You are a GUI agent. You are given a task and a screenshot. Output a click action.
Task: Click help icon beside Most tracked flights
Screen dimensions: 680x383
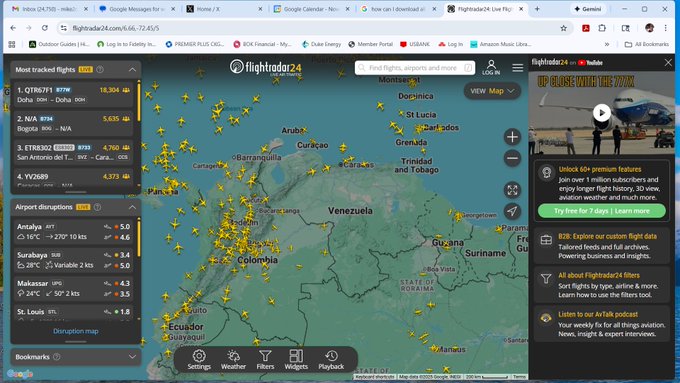pos(100,69)
